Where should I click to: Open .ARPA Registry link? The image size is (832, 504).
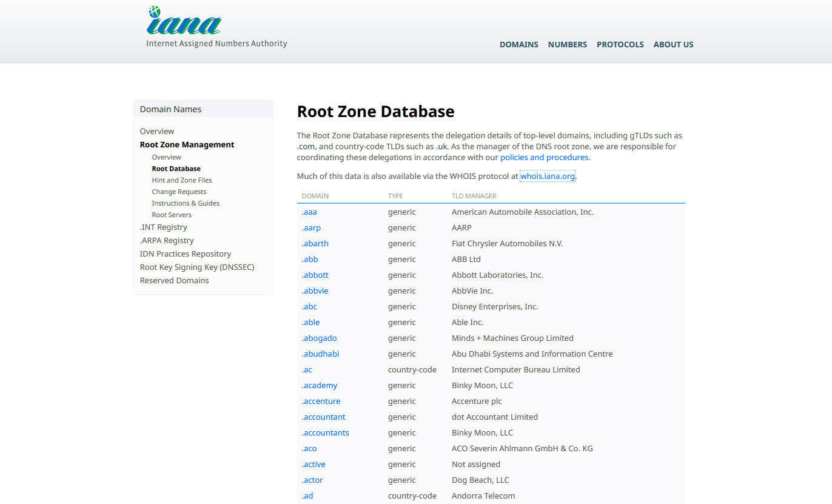pyautogui.click(x=167, y=240)
